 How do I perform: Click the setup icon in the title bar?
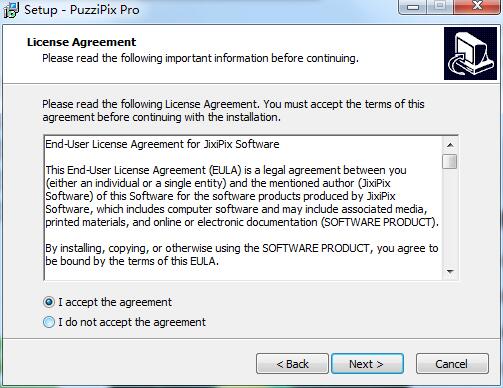pyautogui.click(x=11, y=10)
